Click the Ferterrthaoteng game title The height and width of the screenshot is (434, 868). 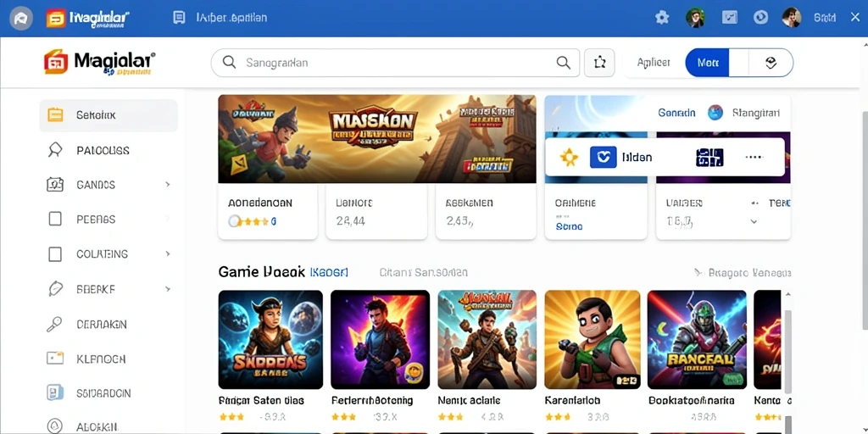371,400
